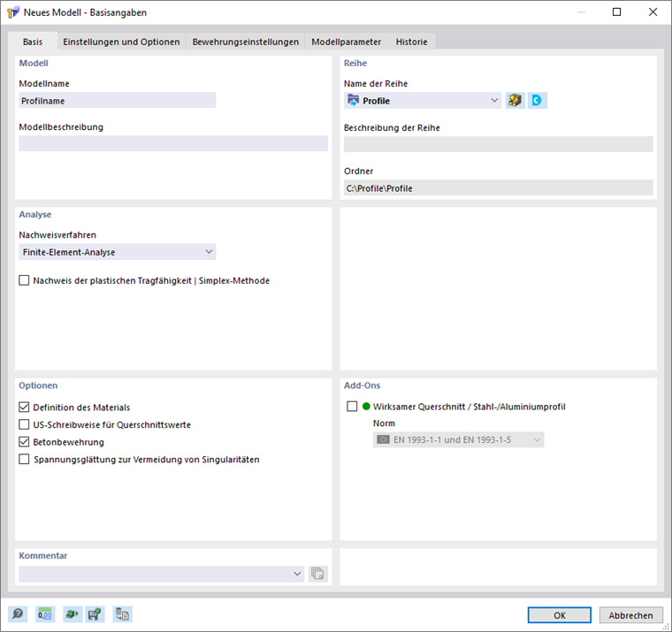The image size is (672, 632).
Task: Click the Modellbeschreibung input field
Action: (173, 143)
